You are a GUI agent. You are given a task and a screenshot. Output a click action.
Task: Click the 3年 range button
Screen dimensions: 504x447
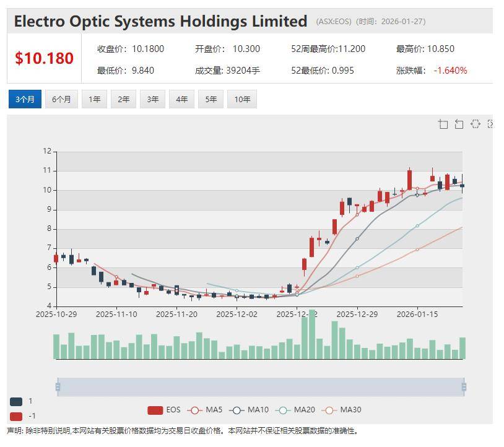coord(152,99)
